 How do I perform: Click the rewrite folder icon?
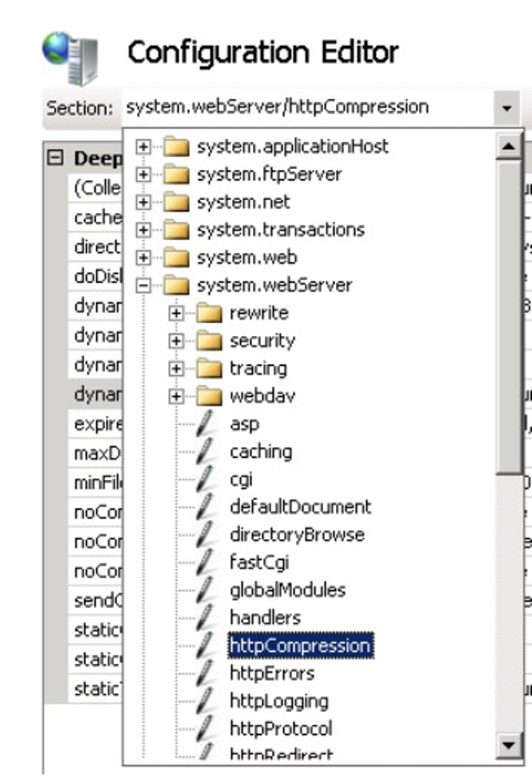click(209, 313)
